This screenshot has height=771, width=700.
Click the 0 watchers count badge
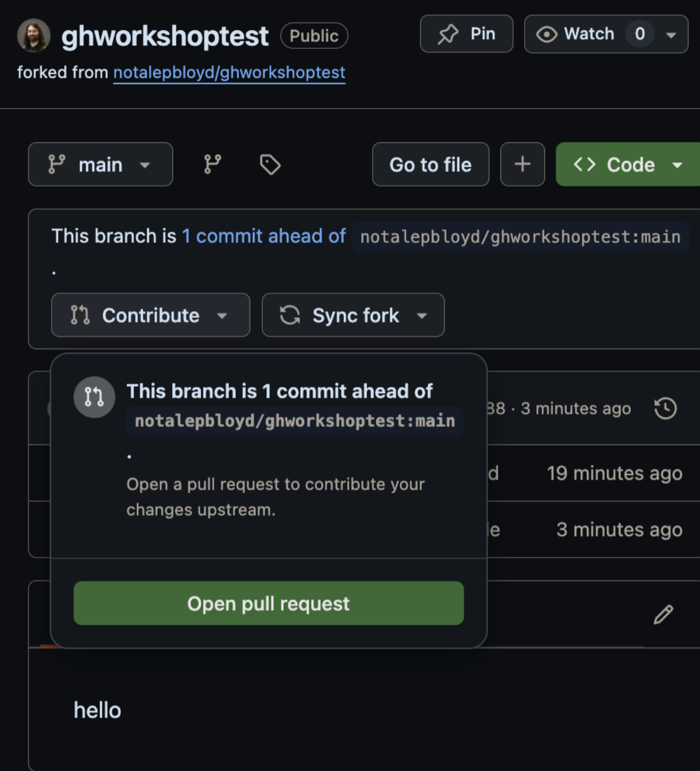point(640,34)
